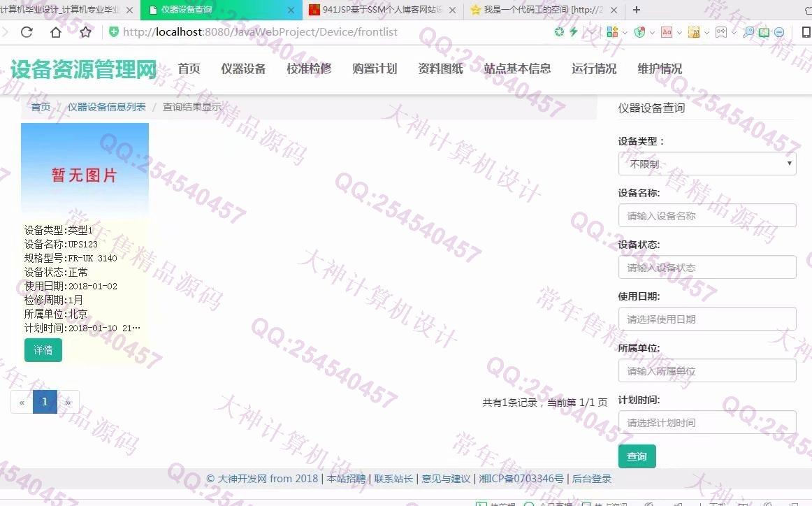
Task: Click the green lightning speed-mode icon
Action: [x=573, y=32]
